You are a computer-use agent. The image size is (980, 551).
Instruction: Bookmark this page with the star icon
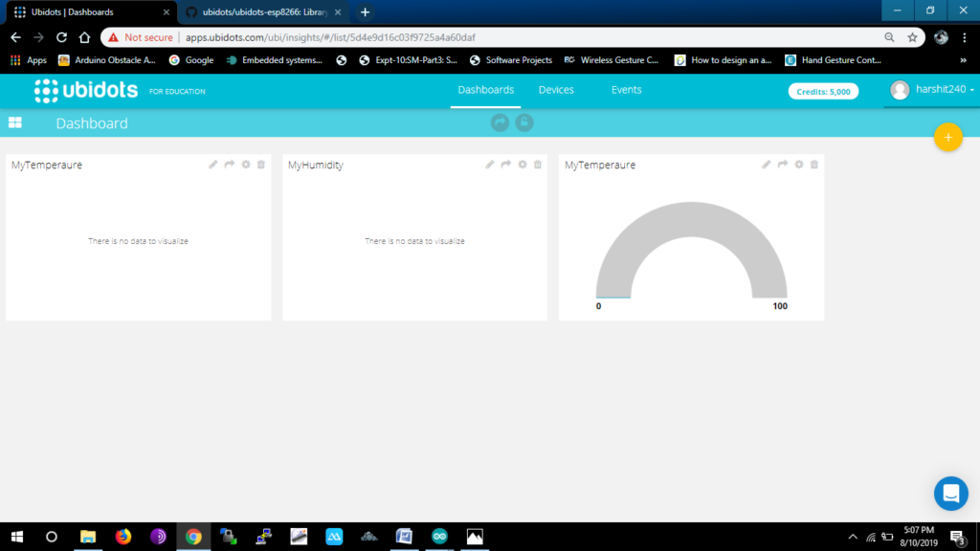[912, 37]
